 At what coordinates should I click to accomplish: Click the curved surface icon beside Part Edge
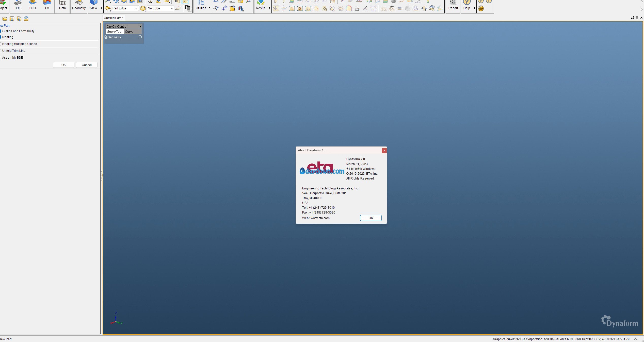coord(108,8)
